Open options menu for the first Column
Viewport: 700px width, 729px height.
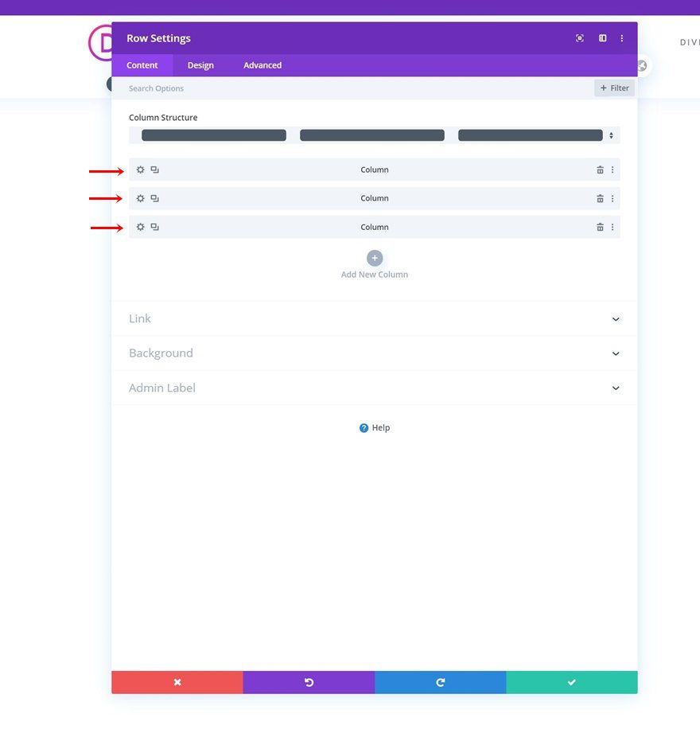pyautogui.click(x=612, y=170)
